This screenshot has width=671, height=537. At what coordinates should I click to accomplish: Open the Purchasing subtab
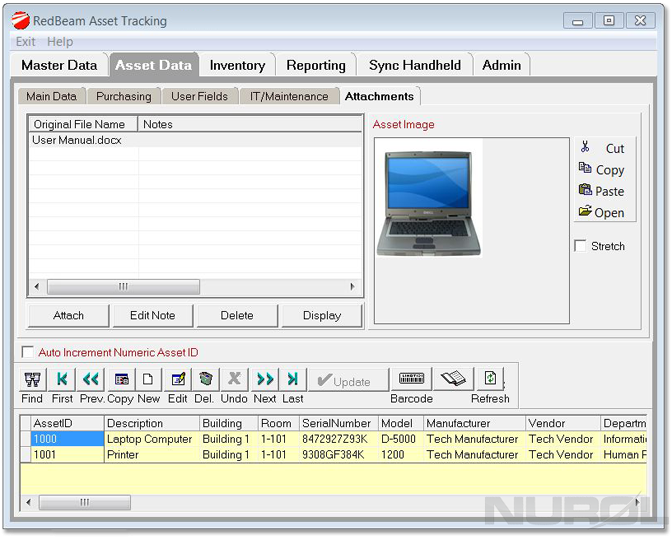pyautogui.click(x=124, y=96)
